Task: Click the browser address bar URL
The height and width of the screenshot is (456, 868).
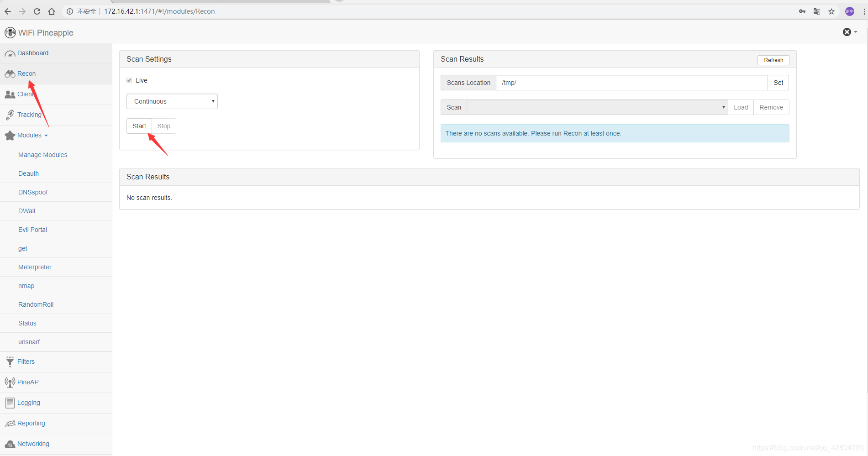Action: [x=159, y=11]
